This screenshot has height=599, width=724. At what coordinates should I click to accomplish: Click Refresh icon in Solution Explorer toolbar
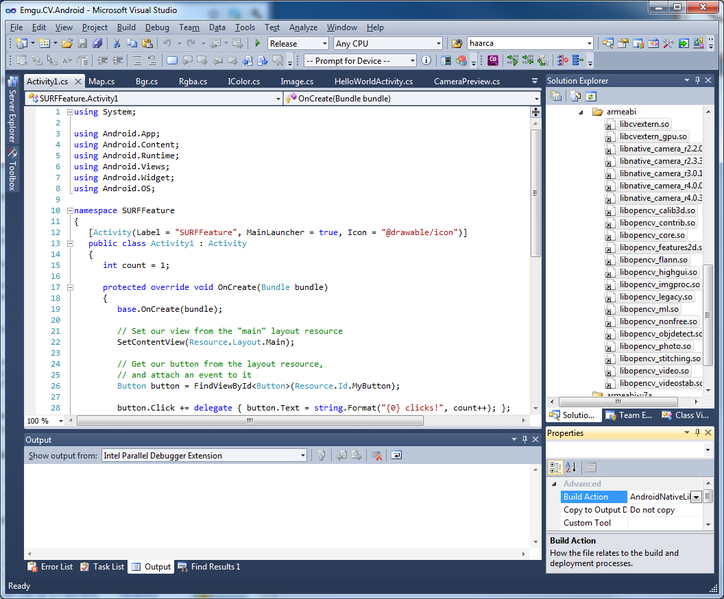(591, 96)
